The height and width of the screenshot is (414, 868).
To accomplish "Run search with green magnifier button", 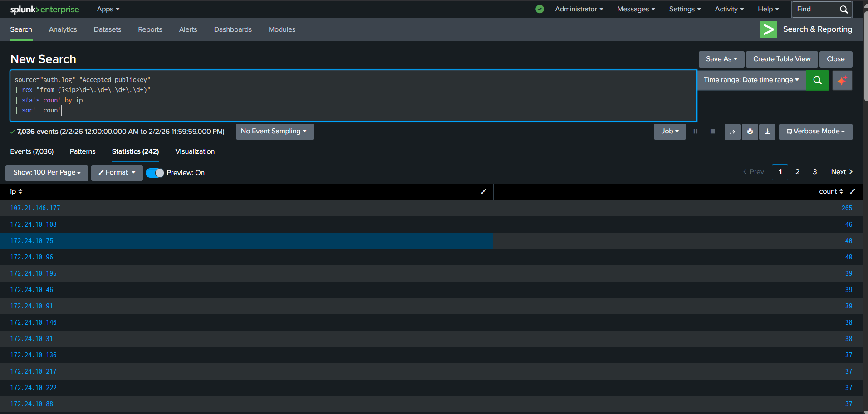I will click(x=817, y=80).
